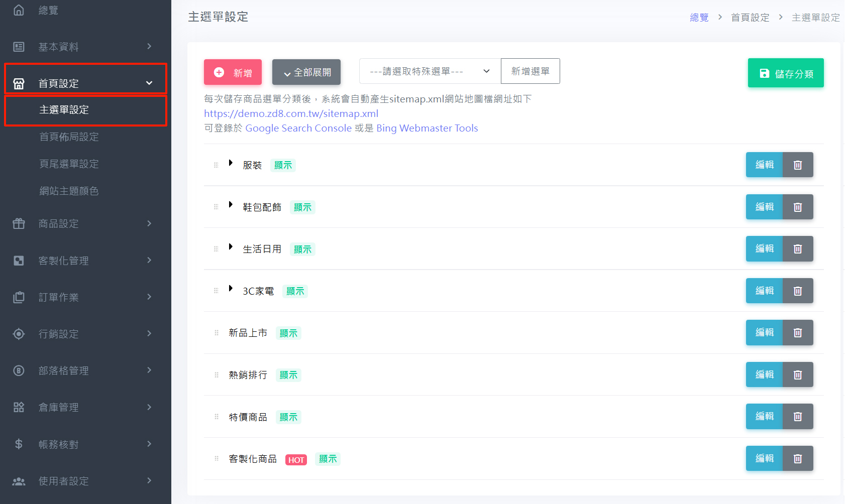Click 首頁設定 in the breadcrumb
The image size is (845, 504).
pyautogui.click(x=750, y=17)
